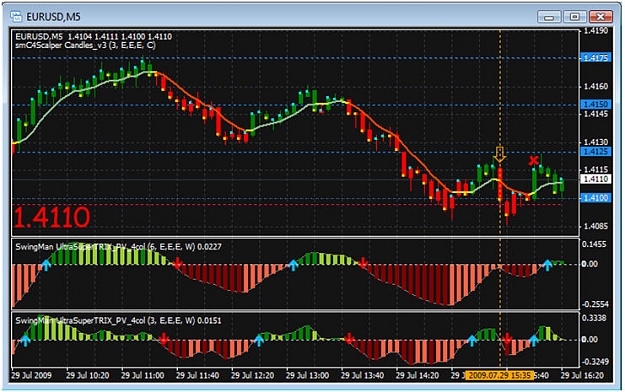Click the blue 1.4100 level label
Image resolution: width=625 pixels, height=392 pixels.
coord(596,198)
